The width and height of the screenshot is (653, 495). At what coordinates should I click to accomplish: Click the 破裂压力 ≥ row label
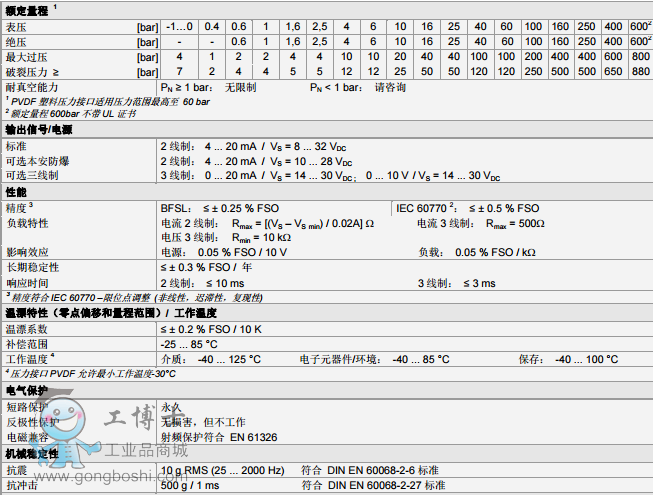tap(32, 72)
